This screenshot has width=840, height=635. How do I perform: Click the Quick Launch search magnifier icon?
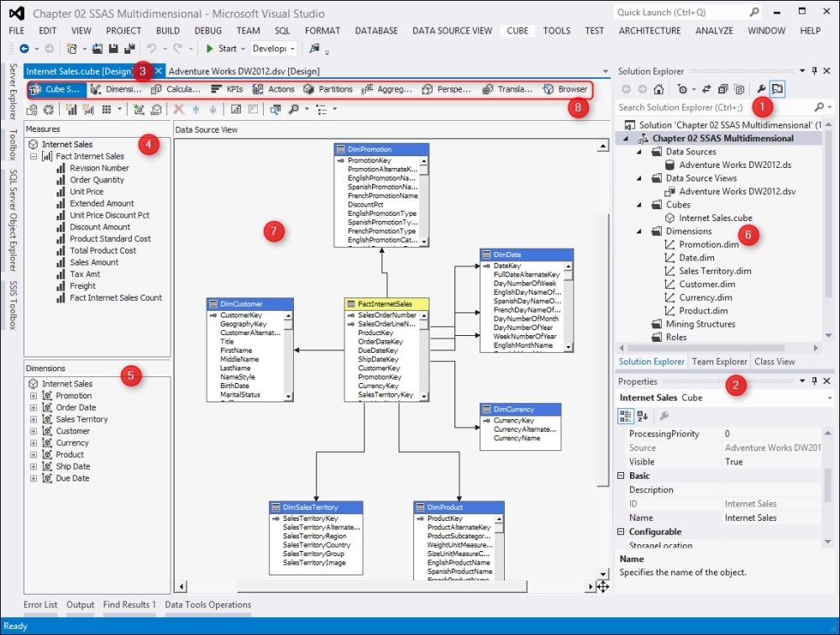[753, 13]
